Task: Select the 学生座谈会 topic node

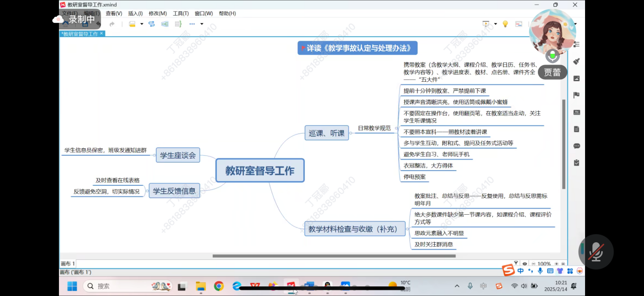Action: 178,155
